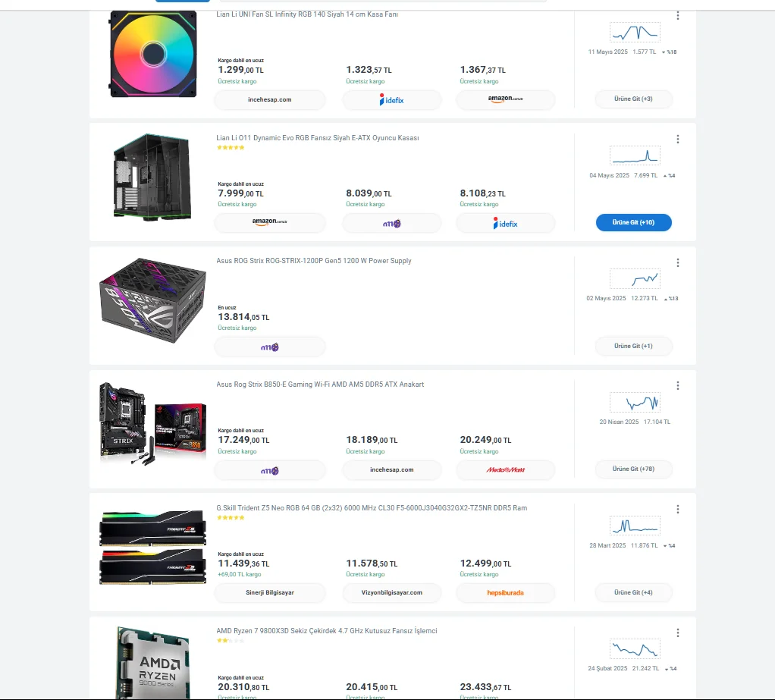The height and width of the screenshot is (700, 775).
Task: Open MediaMarkt offer for Asus B850-E motherboard
Action: point(506,470)
